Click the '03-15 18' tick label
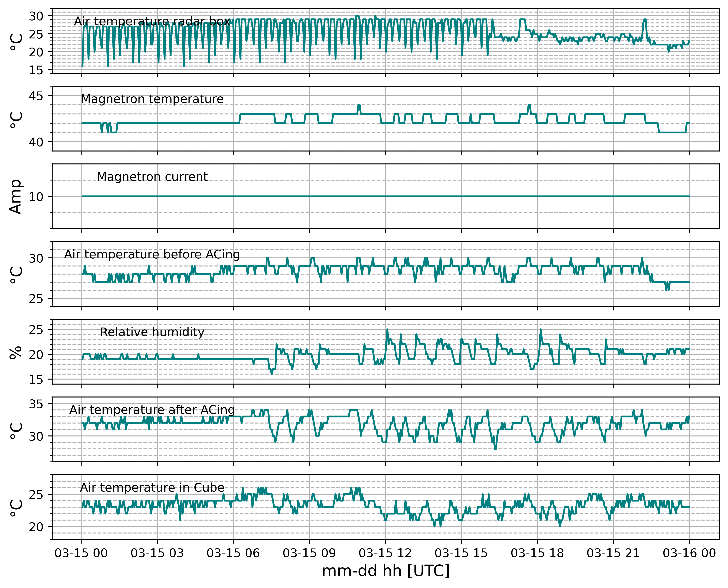 click(537, 553)
